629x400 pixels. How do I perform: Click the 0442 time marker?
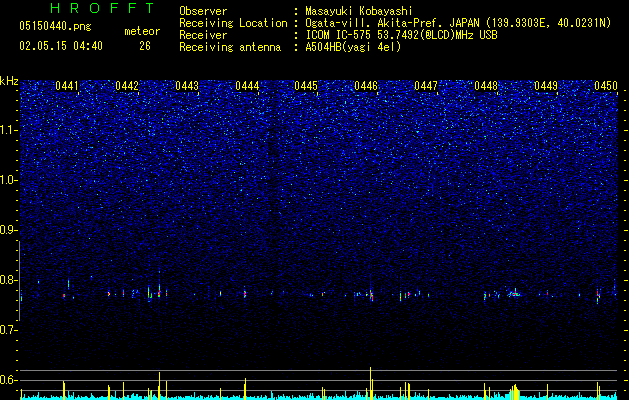[x=127, y=86]
